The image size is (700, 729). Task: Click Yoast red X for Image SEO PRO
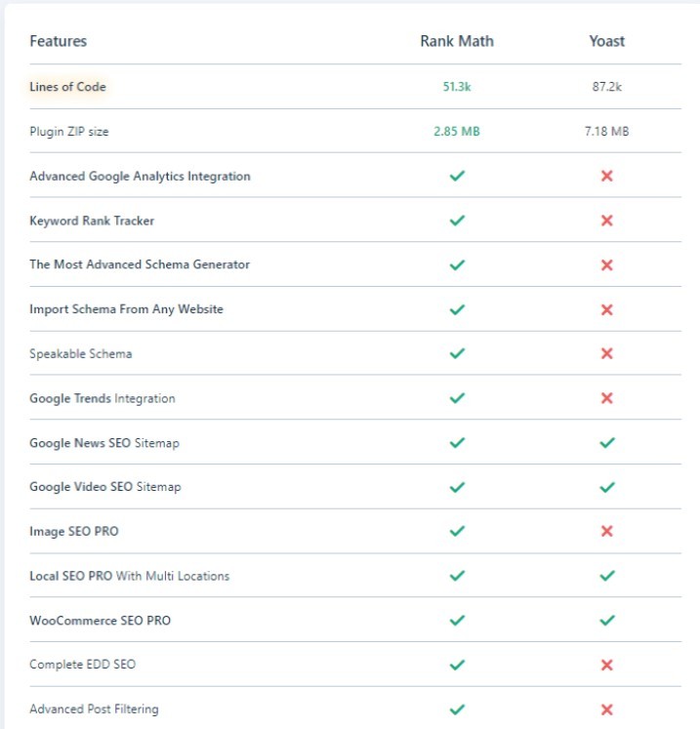(607, 531)
